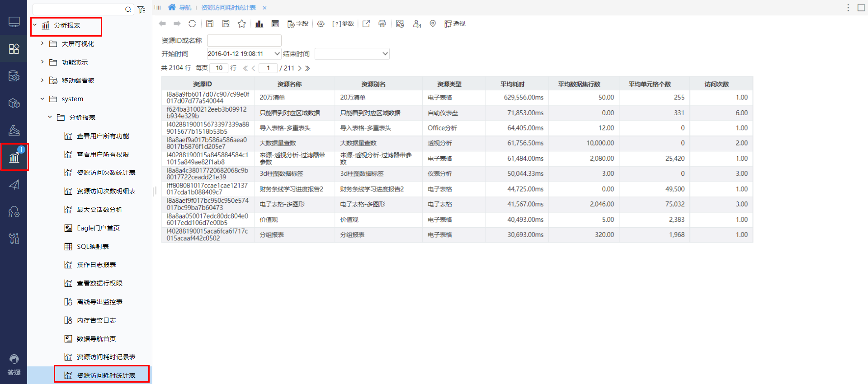Click the tab list icon left of 导航
This screenshot has width=868, height=384.
pos(158,8)
